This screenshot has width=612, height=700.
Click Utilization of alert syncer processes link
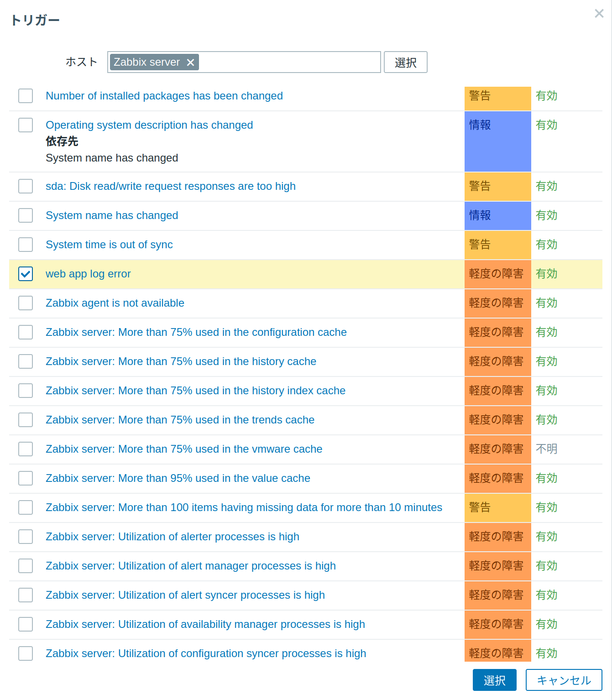(x=185, y=595)
